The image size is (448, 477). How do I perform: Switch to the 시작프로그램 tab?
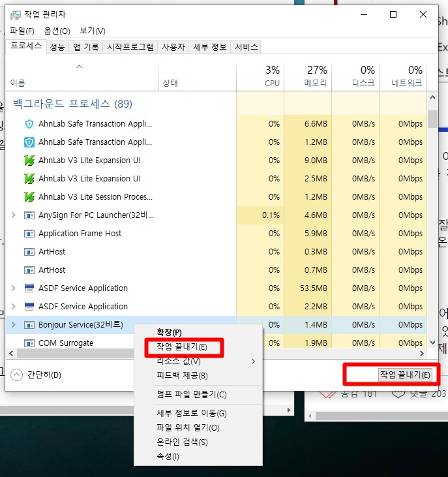(x=130, y=47)
